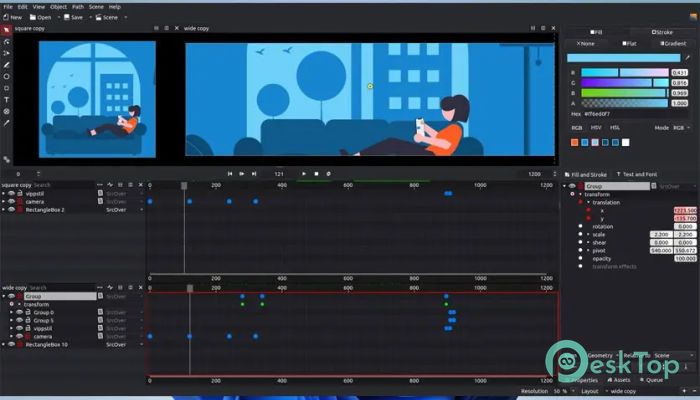Split wide copy canvas vertically
This screenshot has height=400, width=700.
pos(533,28)
